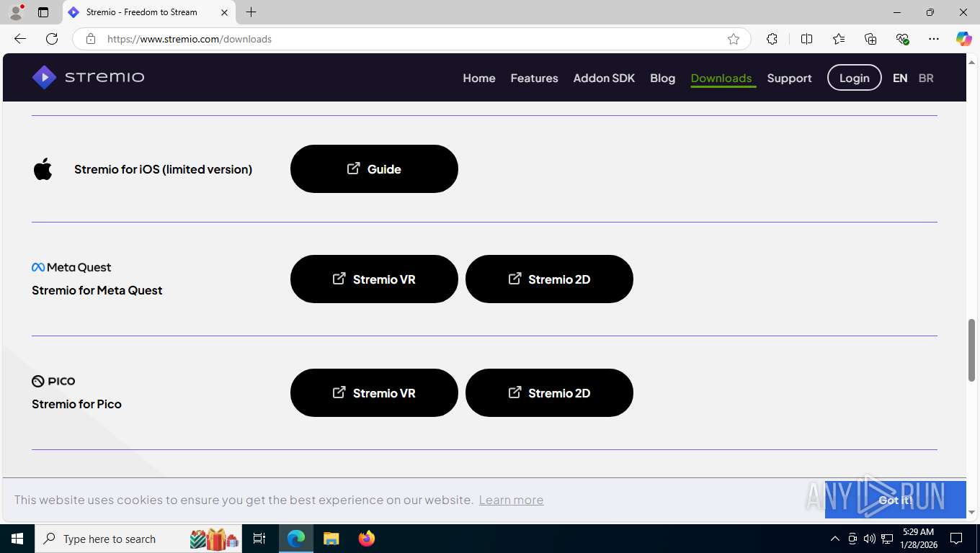Open the Tab actions menu

[43, 12]
